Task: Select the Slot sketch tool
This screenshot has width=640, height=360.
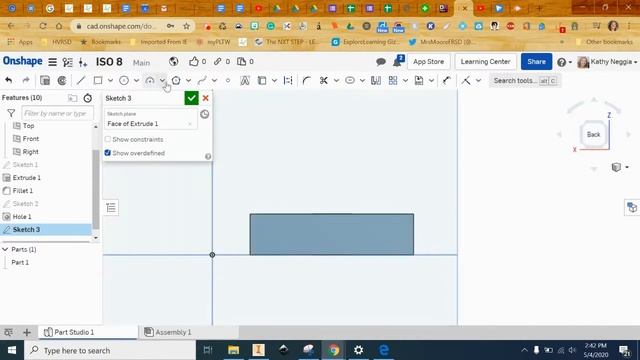Action: (x=350, y=80)
